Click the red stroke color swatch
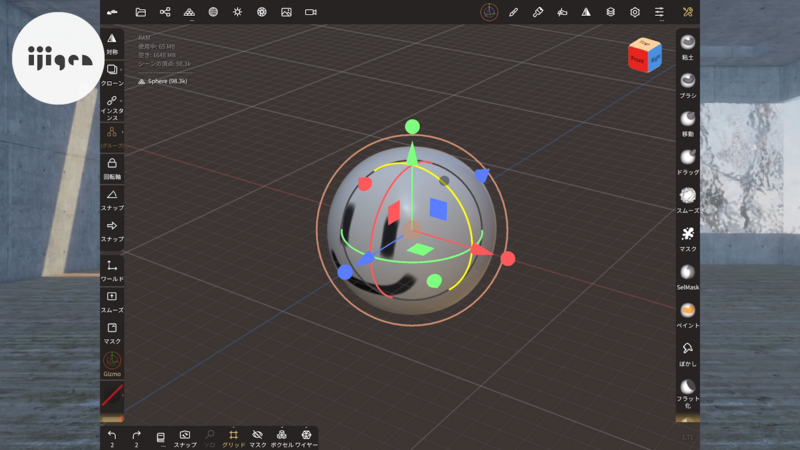The height and width of the screenshot is (450, 800). coord(112,395)
